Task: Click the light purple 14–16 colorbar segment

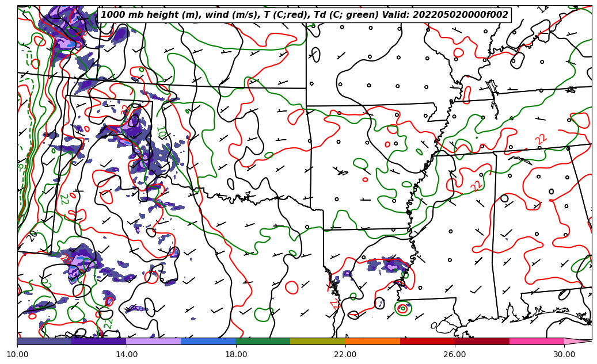Action: [154, 341]
